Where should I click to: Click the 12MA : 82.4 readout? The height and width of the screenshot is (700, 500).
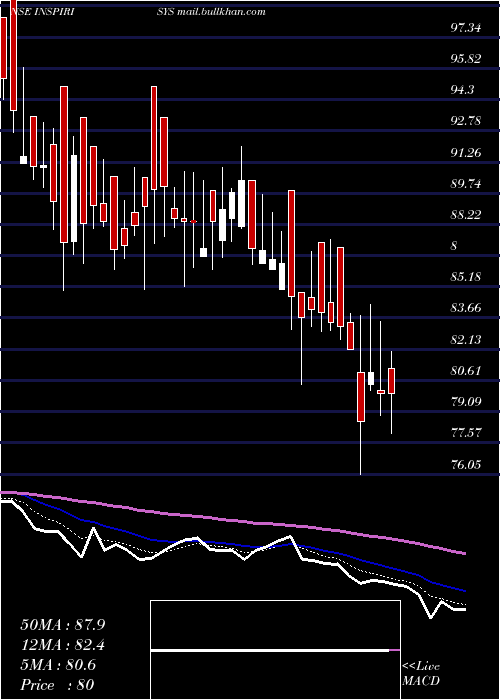(63, 645)
